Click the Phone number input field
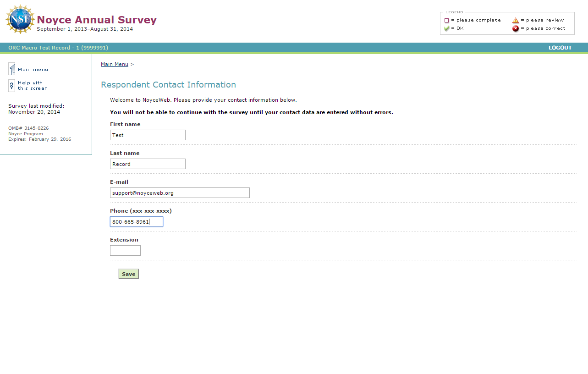Screen dimensions: 588x374 137,222
